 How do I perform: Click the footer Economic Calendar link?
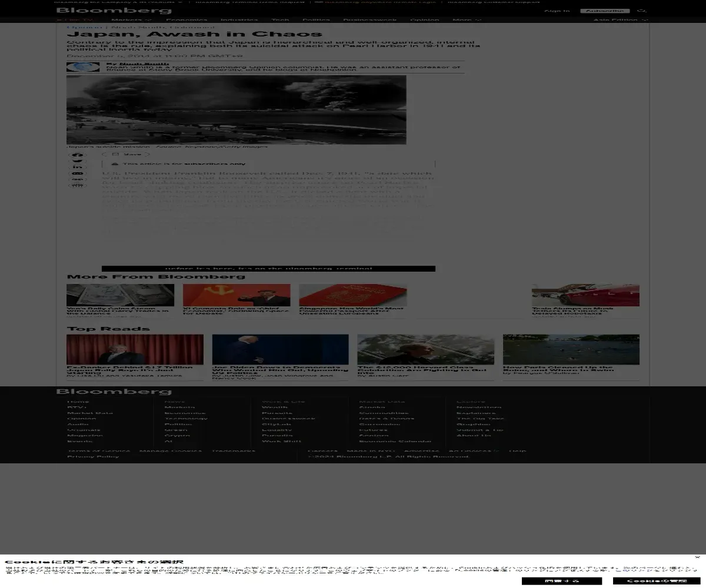395,441
